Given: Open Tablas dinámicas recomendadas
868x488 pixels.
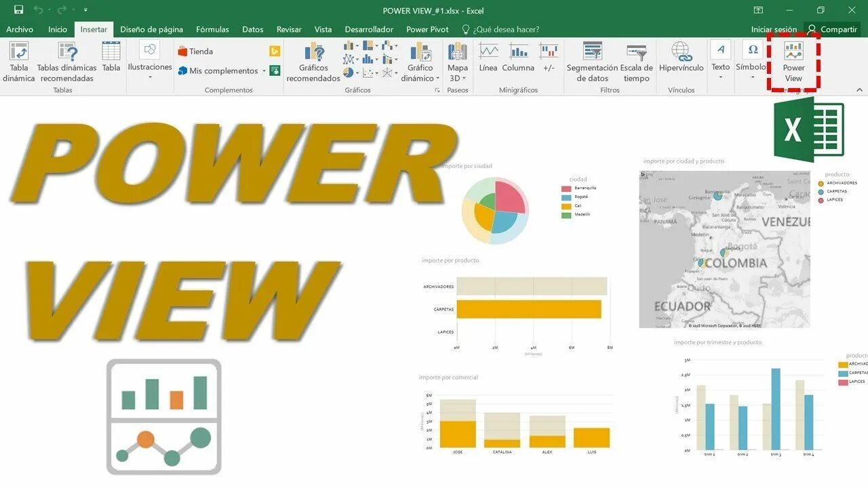Looking at the screenshot, I should pyautogui.click(x=66, y=62).
